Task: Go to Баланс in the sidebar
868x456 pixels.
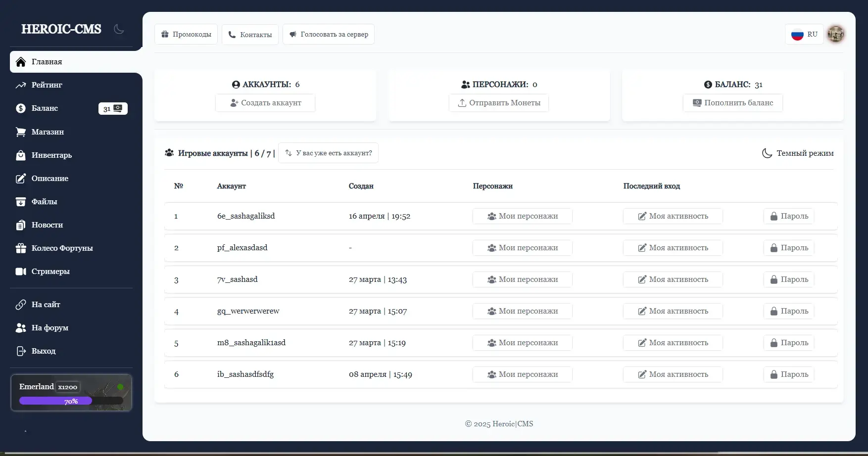Action: (71, 108)
